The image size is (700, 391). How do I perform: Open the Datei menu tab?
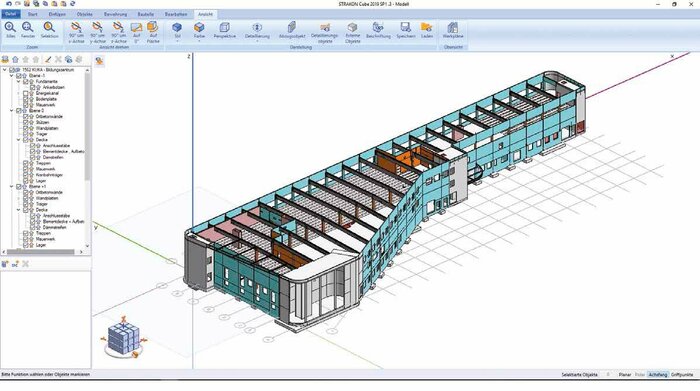click(10, 14)
